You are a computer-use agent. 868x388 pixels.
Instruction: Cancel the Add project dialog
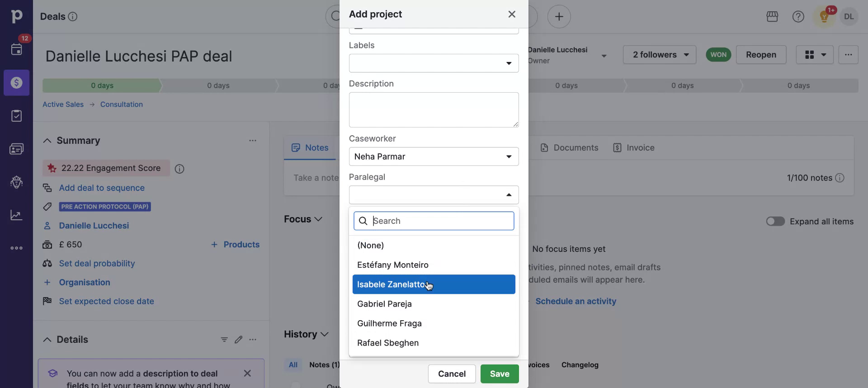[452, 374]
